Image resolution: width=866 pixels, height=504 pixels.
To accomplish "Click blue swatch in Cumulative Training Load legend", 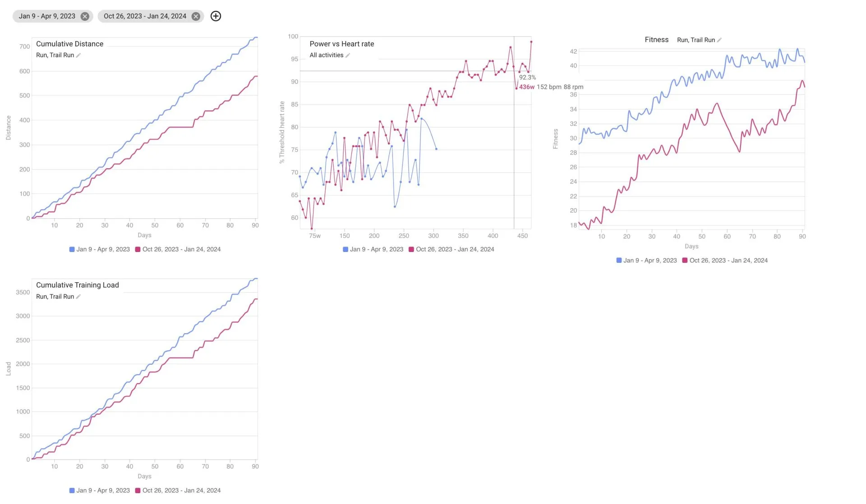I will click(x=72, y=490).
